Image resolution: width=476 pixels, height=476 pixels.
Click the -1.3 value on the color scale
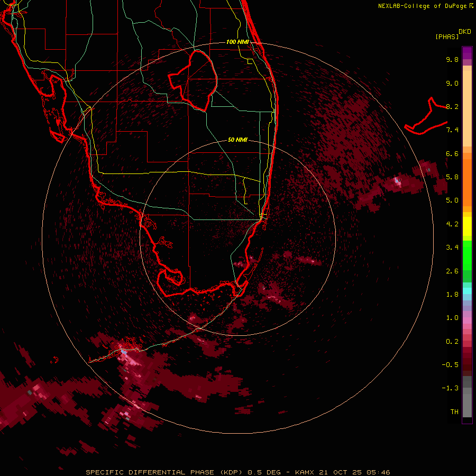pos(450,388)
